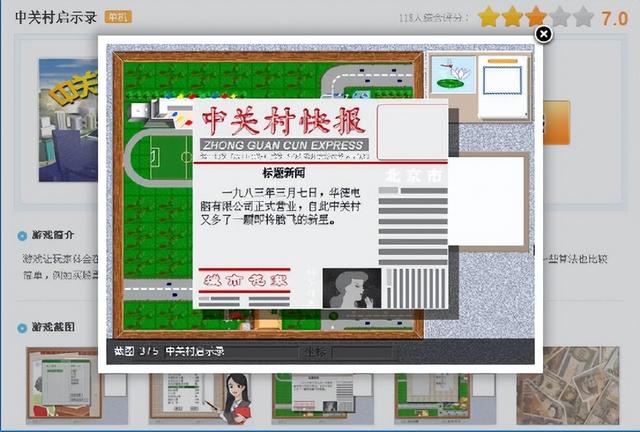Screen dimensions: 640x432
Task: Click the fifth gray rating star
Action: 585,17
